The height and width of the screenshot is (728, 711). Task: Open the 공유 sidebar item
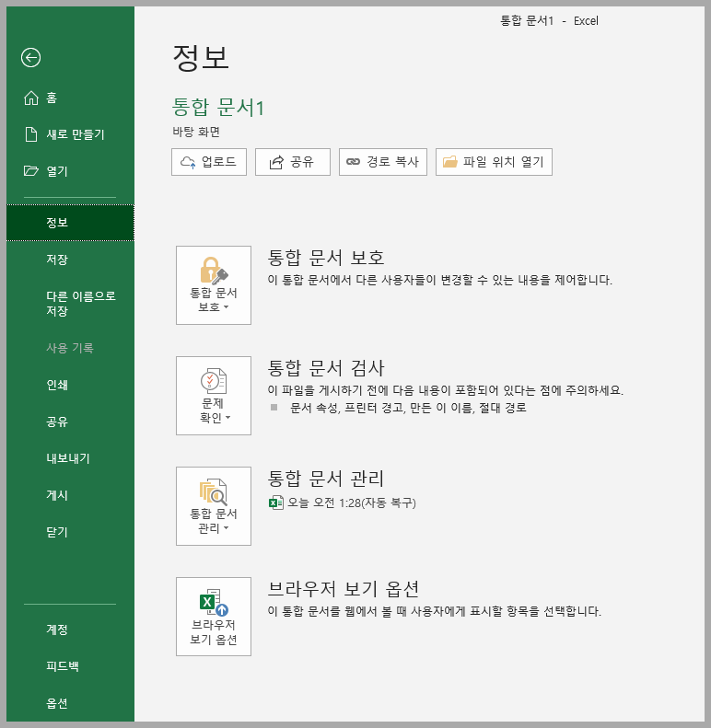pos(70,422)
